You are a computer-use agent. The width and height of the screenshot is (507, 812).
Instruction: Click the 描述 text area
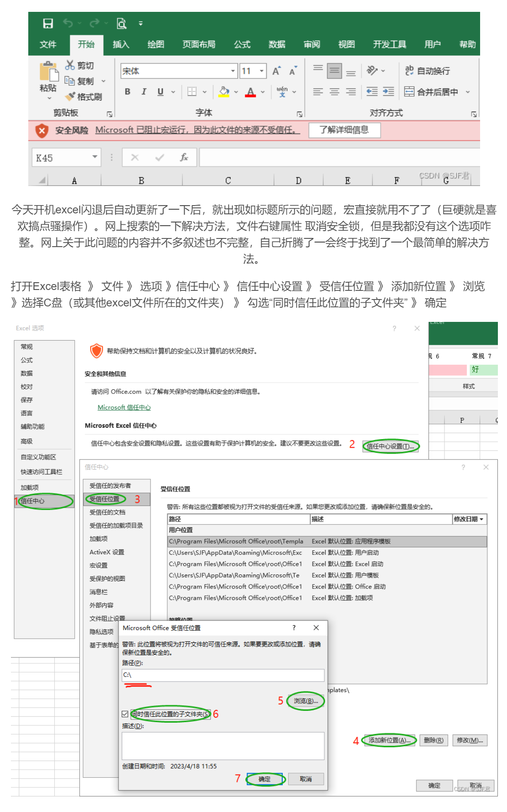pyautogui.click(x=223, y=746)
